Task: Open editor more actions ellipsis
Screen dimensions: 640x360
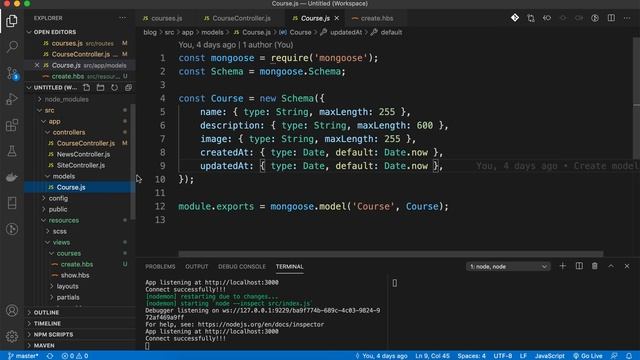Action: [x=627, y=18]
